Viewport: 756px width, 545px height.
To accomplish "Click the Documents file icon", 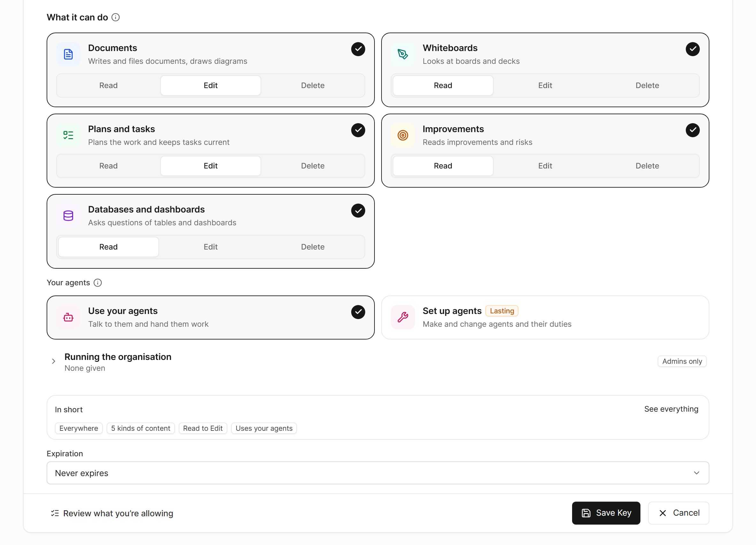I will 68,54.
